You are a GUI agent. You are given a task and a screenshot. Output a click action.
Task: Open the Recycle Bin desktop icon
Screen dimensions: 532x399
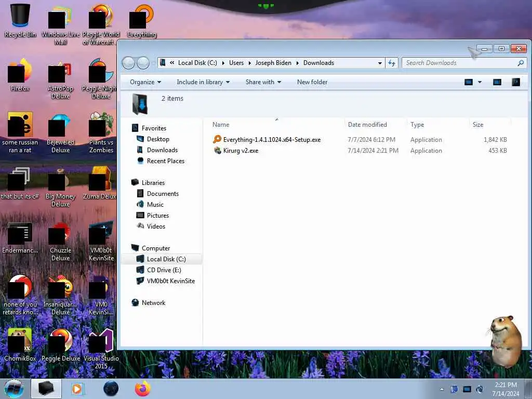pos(20,20)
